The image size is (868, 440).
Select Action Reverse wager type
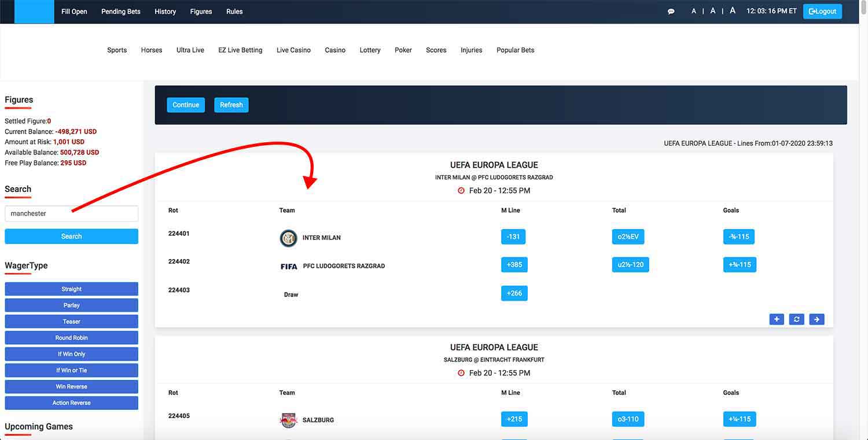pos(71,402)
